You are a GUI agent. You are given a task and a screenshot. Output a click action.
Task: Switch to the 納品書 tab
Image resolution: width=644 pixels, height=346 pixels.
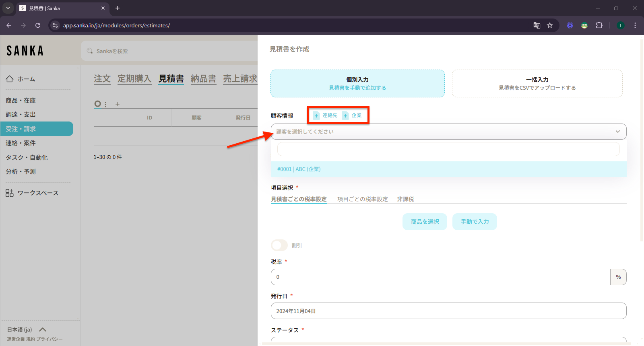203,79
